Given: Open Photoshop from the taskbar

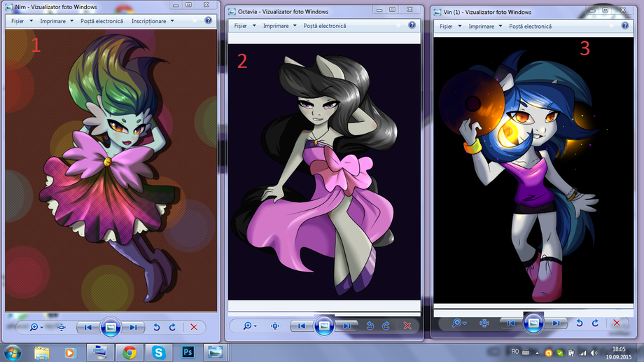Looking at the screenshot, I should (x=187, y=351).
